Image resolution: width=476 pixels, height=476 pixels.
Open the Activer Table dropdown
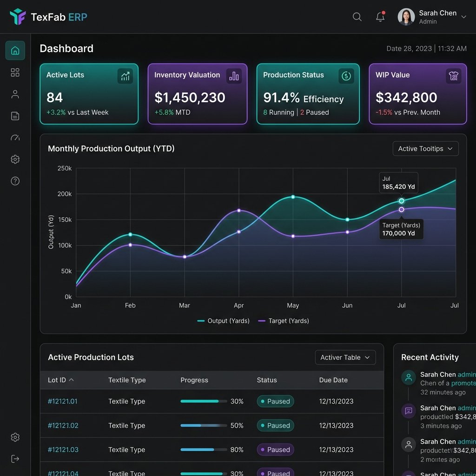pos(345,357)
